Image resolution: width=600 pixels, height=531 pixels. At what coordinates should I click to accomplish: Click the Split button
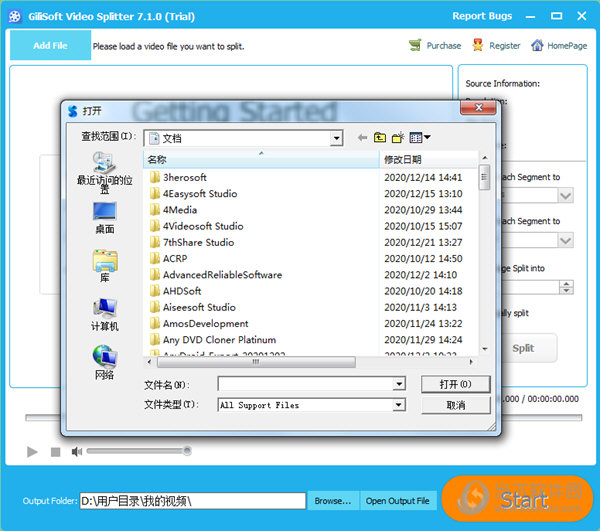(523, 348)
